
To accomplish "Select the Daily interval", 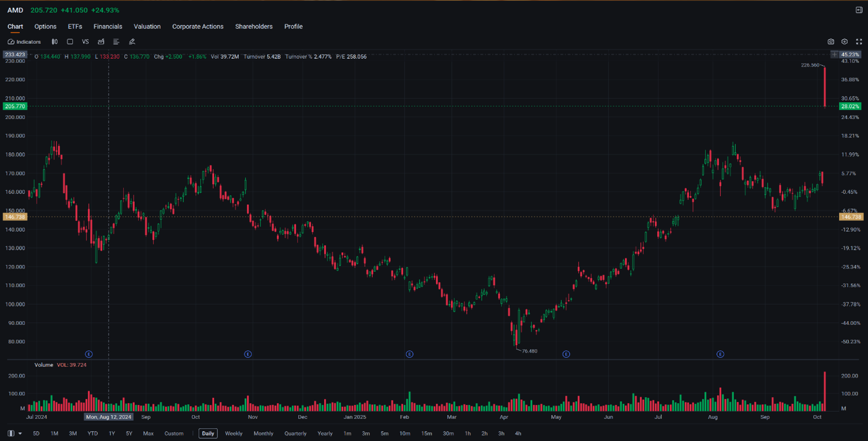I will tap(208, 433).
